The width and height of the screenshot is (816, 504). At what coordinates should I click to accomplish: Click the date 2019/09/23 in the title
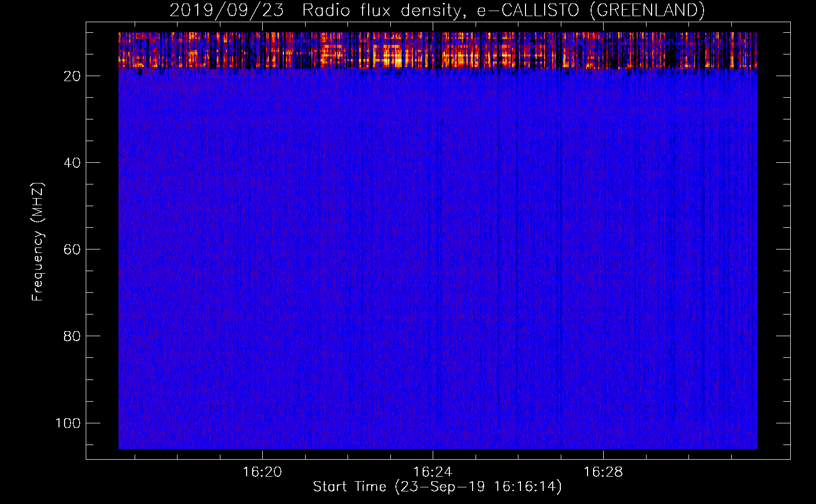[226, 10]
